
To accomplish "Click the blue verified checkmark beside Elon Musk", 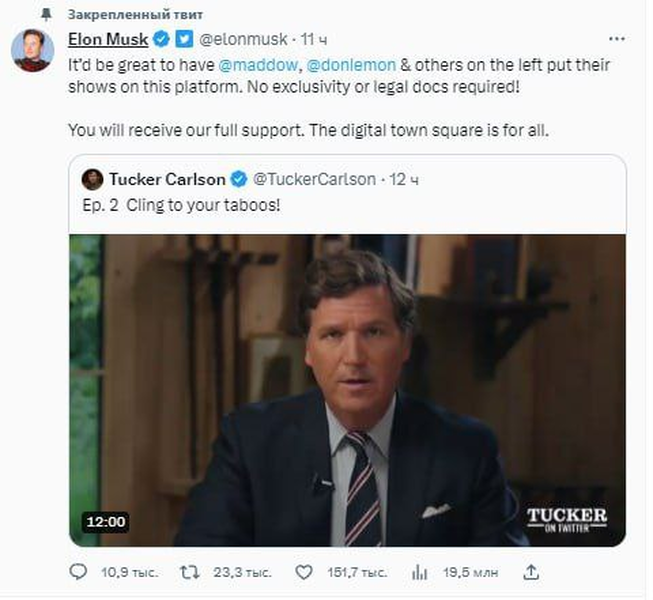I will (x=162, y=39).
